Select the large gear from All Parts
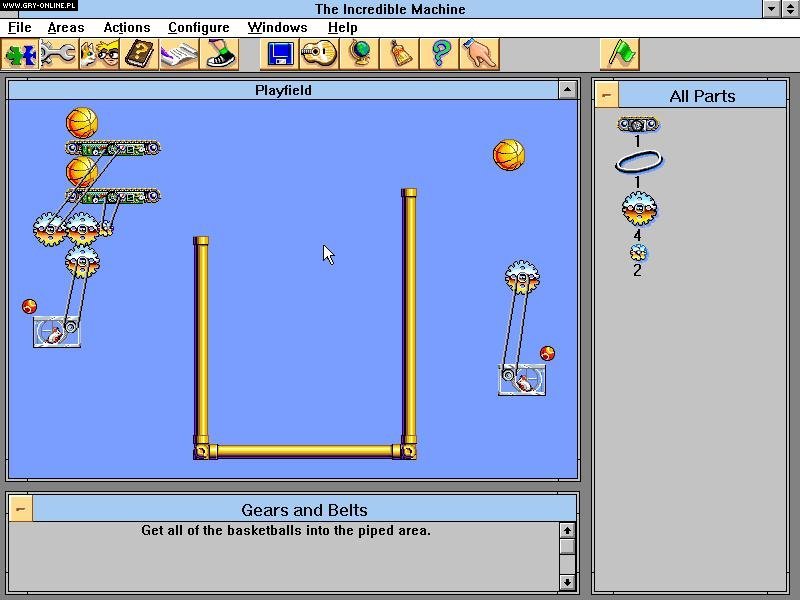Screen dimensions: 800x600 click(x=637, y=208)
